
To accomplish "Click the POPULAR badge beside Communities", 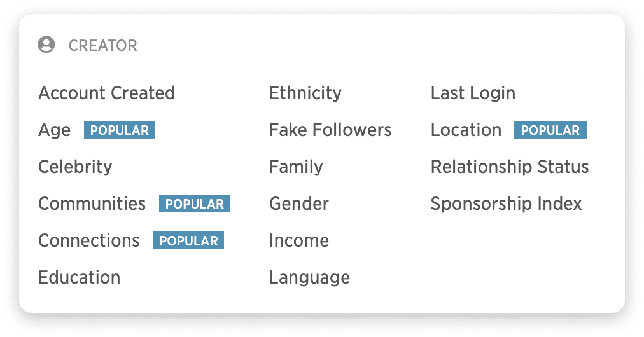I will click(x=195, y=203).
